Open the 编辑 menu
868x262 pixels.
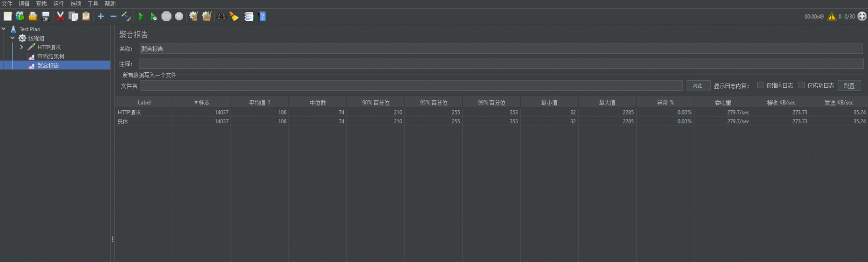pyautogui.click(x=24, y=4)
